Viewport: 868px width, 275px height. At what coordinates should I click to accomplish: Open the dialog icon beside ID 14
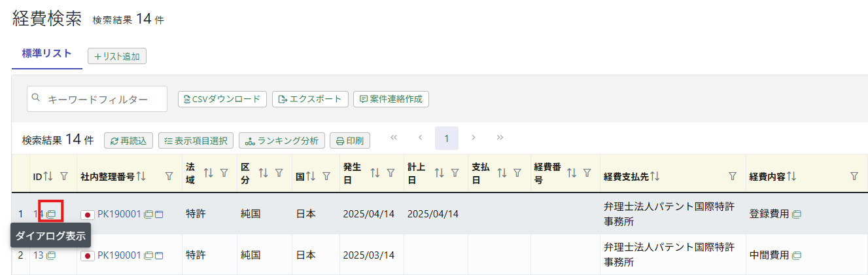click(51, 214)
